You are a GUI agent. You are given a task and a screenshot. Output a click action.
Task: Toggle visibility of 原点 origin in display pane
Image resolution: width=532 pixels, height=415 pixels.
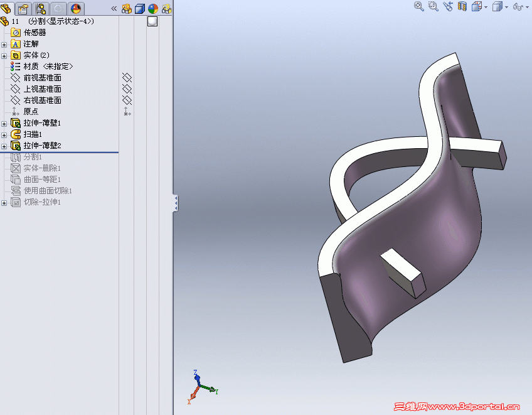[x=127, y=111]
